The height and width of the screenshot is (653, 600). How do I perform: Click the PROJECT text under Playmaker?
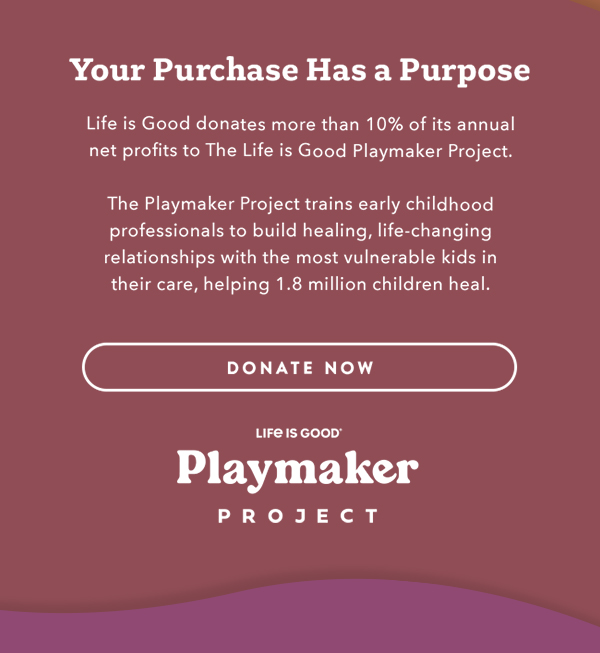(x=299, y=516)
